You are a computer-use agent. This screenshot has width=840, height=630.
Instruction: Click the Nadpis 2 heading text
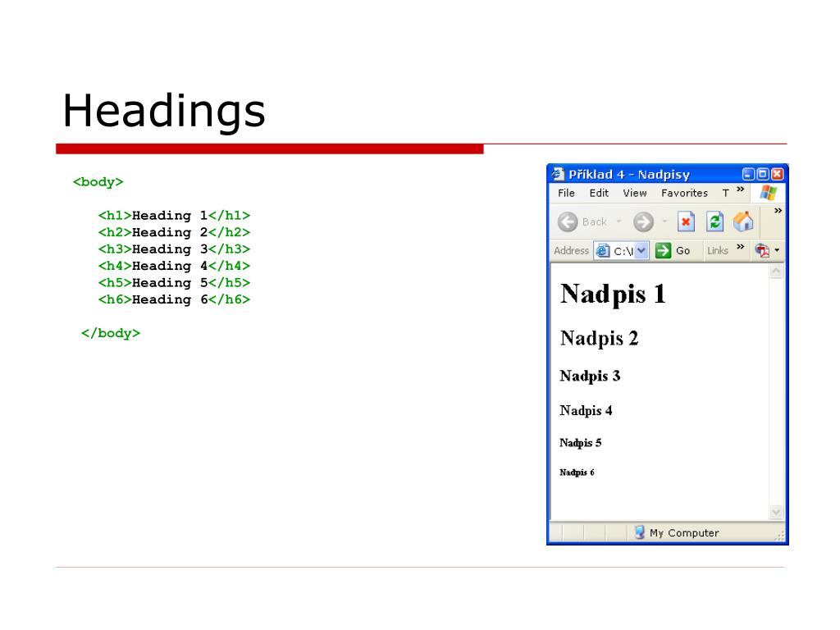coord(599,338)
